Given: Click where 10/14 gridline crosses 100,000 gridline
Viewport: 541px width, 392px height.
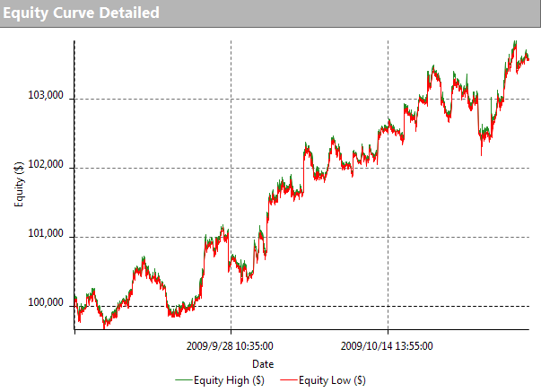Looking at the screenshot, I should pyautogui.click(x=388, y=306).
